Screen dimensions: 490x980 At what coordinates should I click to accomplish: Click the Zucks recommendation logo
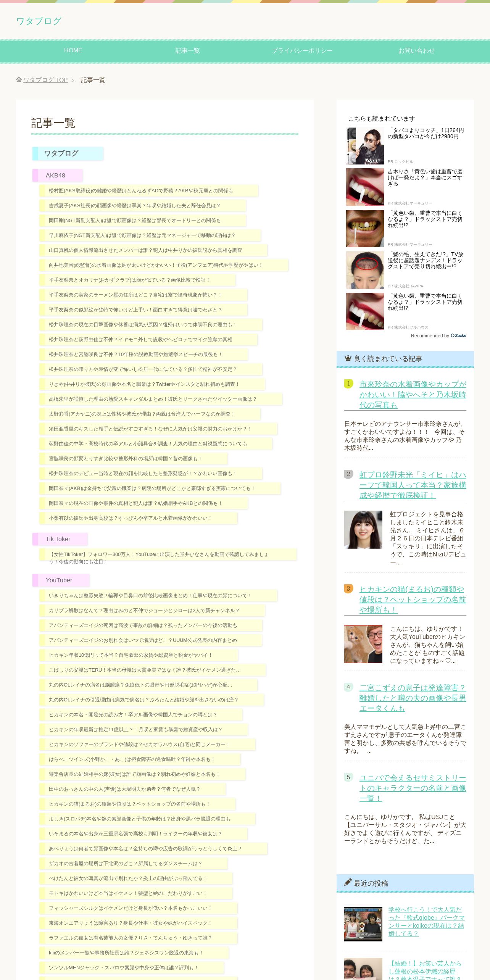coord(458,335)
